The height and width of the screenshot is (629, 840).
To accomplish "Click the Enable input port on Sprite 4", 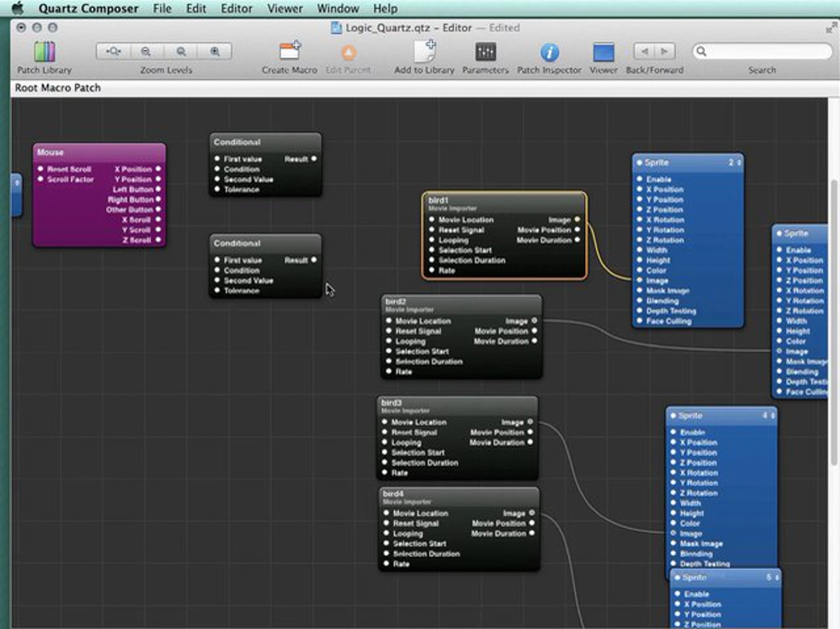I will point(673,432).
